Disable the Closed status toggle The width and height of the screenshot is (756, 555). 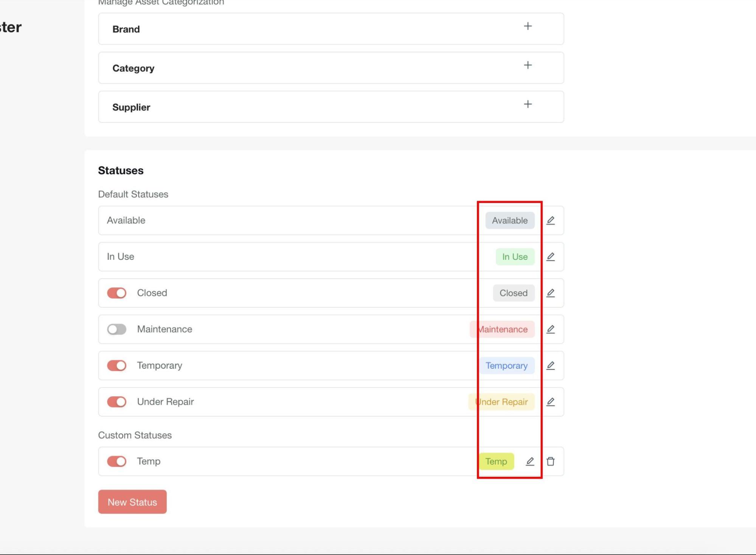pyautogui.click(x=116, y=293)
